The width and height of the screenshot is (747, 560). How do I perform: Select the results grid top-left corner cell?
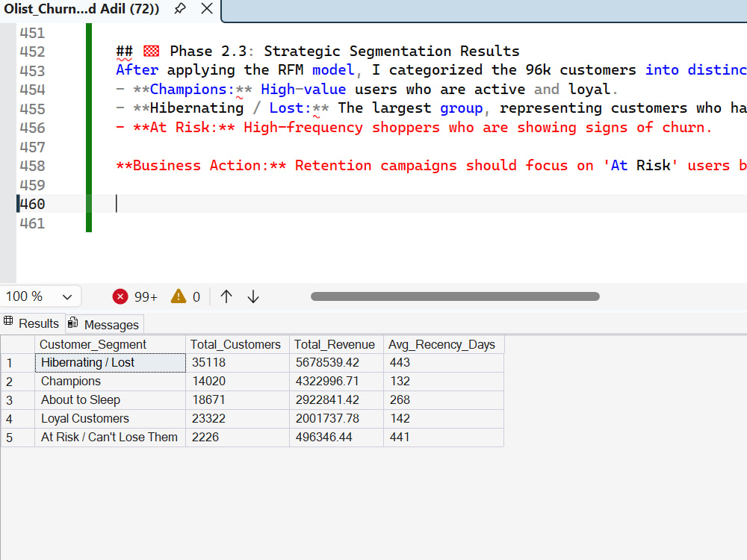(18, 344)
